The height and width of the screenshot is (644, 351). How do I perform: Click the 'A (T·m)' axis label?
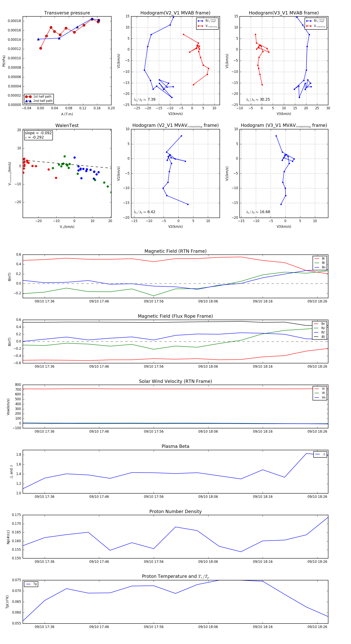click(x=67, y=114)
